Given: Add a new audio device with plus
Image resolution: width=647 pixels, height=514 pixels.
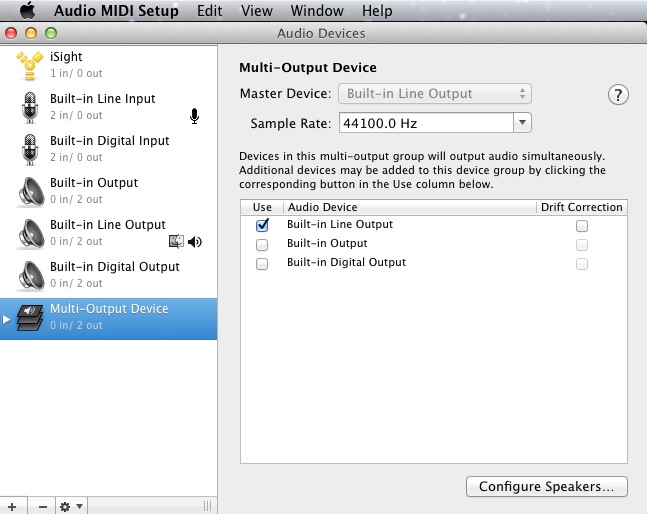Looking at the screenshot, I should 12,507.
